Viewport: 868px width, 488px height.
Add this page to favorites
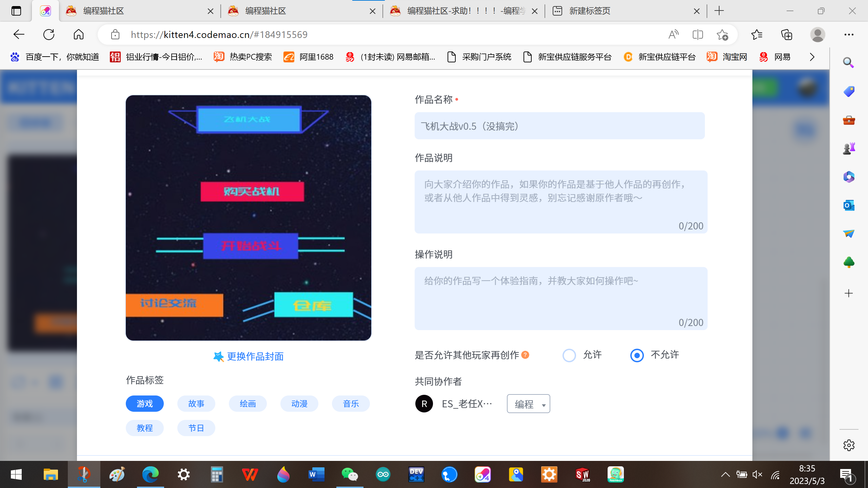tap(722, 35)
